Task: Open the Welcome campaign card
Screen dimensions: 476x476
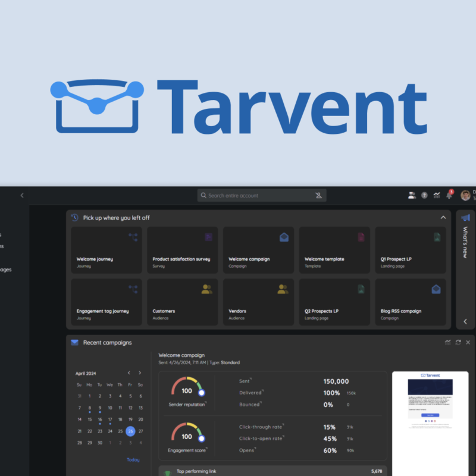Action: click(258, 250)
